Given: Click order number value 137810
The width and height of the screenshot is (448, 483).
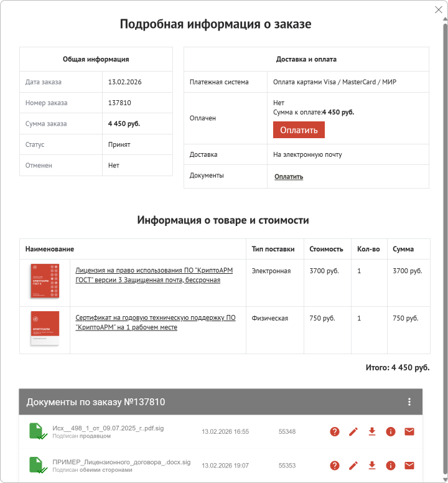Looking at the screenshot, I should pos(119,103).
